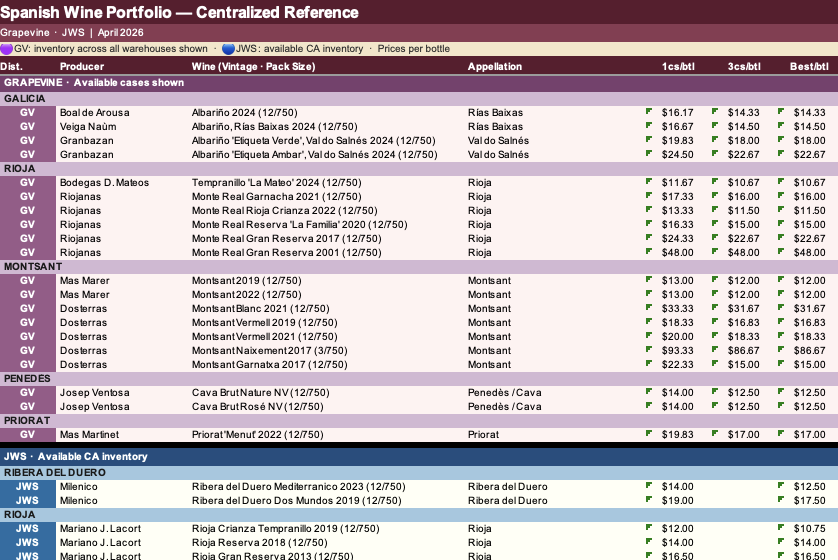Click the Albariño 'Etiqueta Ambar' wine cell

click(314, 154)
